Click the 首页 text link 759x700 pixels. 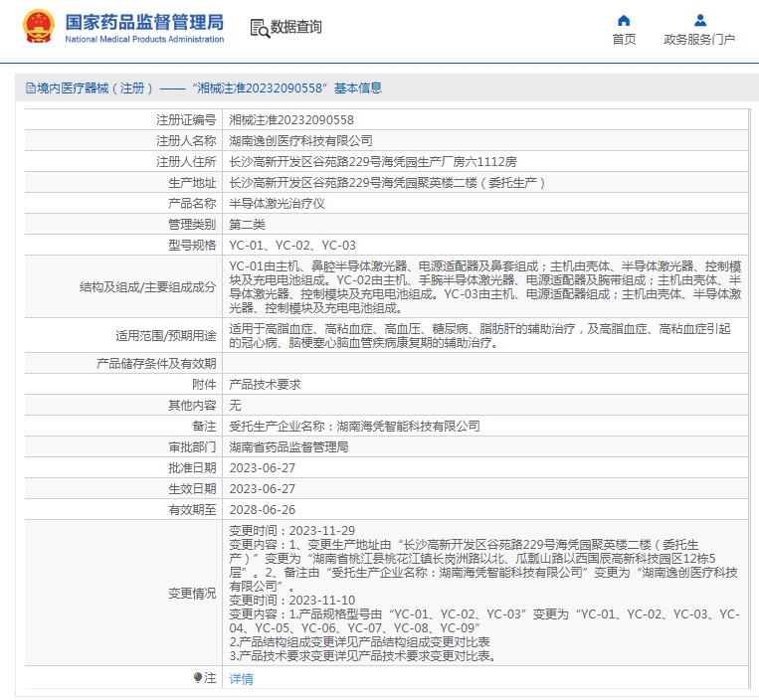[624, 39]
